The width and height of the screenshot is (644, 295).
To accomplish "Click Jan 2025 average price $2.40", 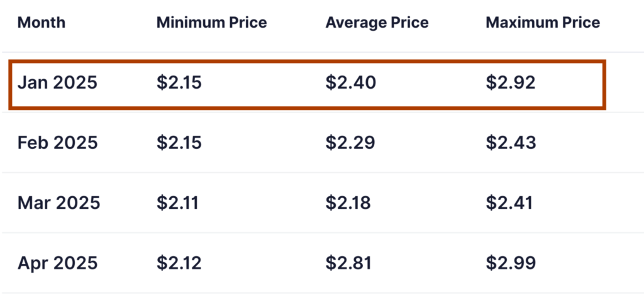I will click(350, 82).
